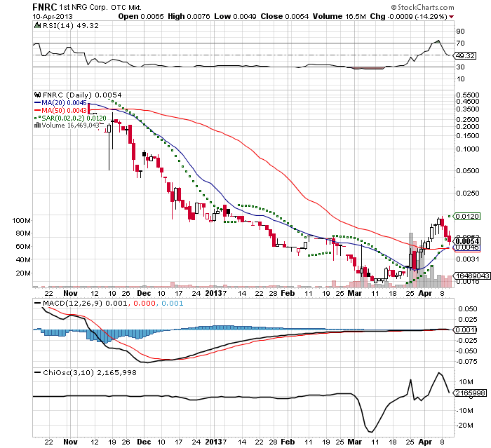
Task: Click the 10-Apr-2013 date label
Action: pyautogui.click(x=53, y=17)
